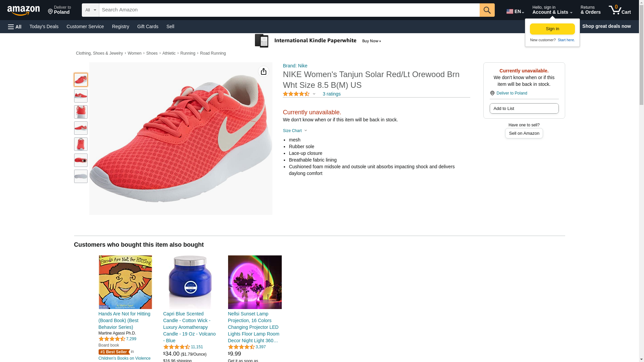Open the Brand: Nike link
The image size is (644, 362).
[x=295, y=66]
